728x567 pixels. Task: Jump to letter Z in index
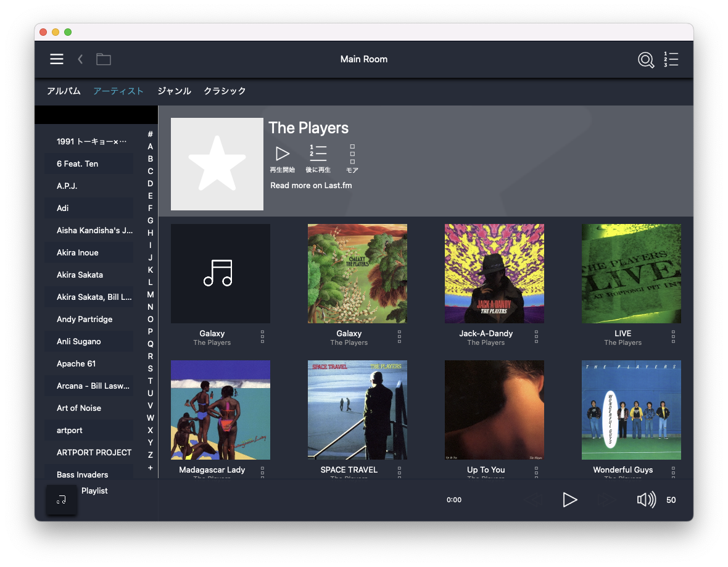(151, 455)
